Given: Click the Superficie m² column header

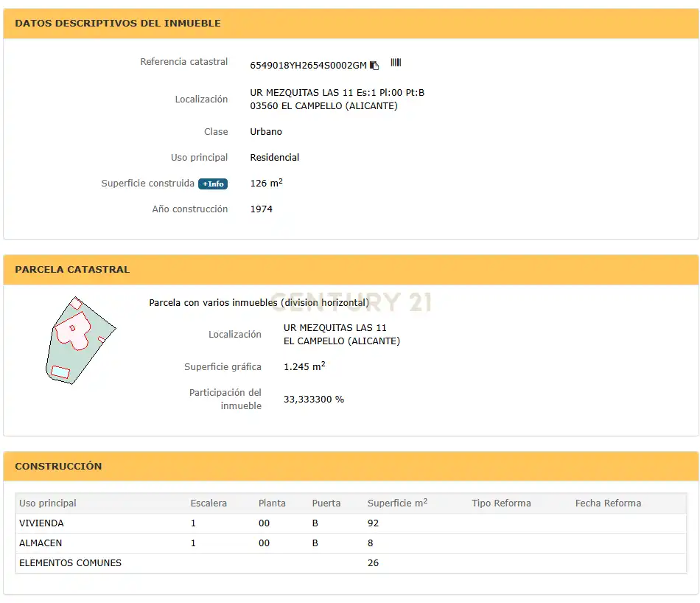Looking at the screenshot, I should click(397, 503).
